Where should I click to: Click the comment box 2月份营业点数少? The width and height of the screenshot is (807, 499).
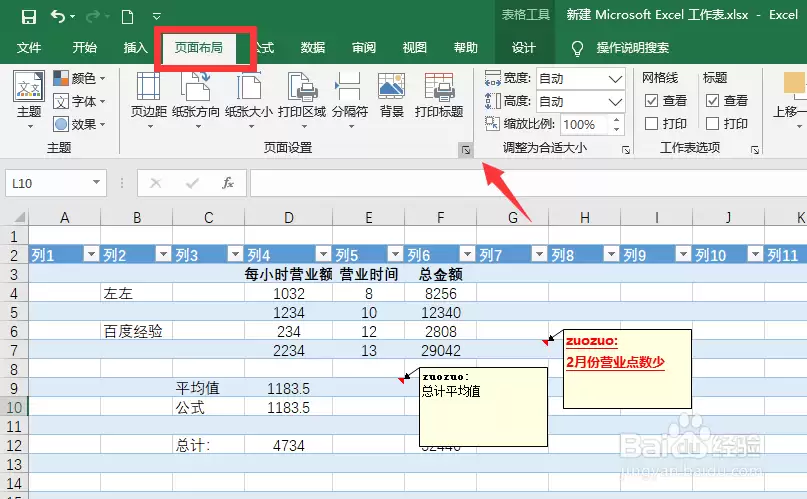(x=627, y=369)
